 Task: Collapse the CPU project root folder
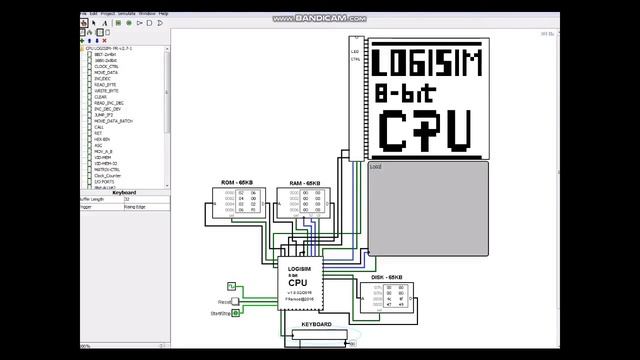pos(82,49)
